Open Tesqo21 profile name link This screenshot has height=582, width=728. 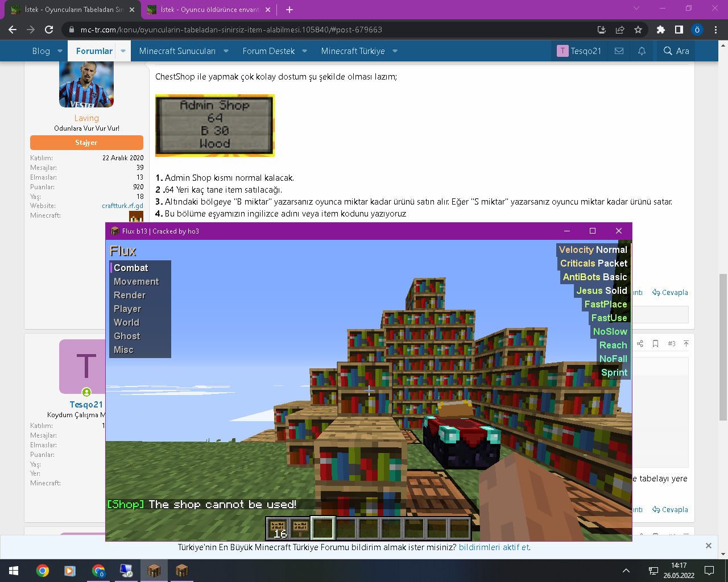coord(86,404)
